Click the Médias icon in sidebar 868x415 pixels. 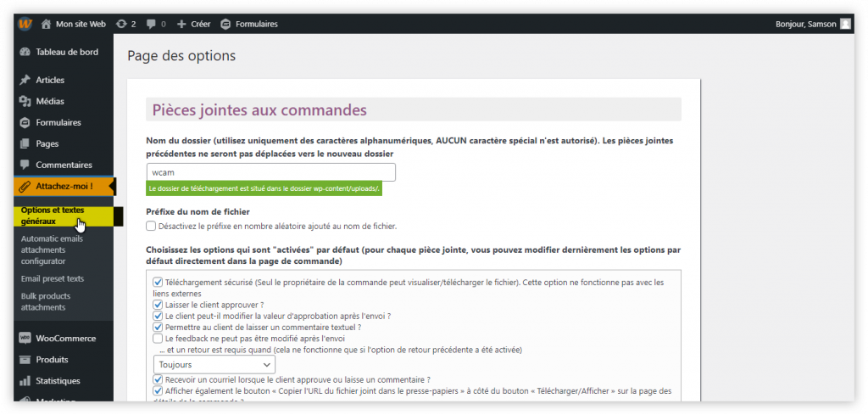(25, 101)
